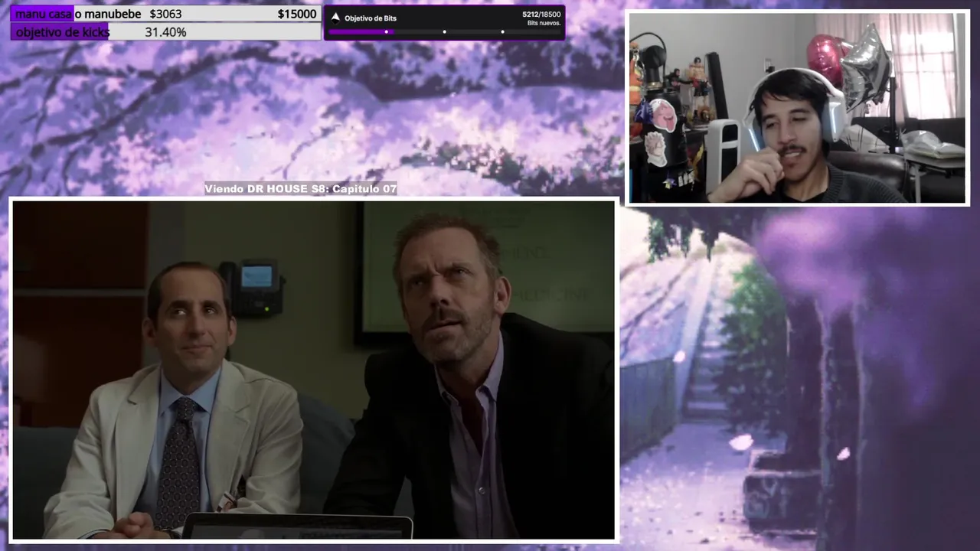This screenshot has height=551, width=980.
Task: Click the streamer webcam feed
Action: click(x=797, y=108)
